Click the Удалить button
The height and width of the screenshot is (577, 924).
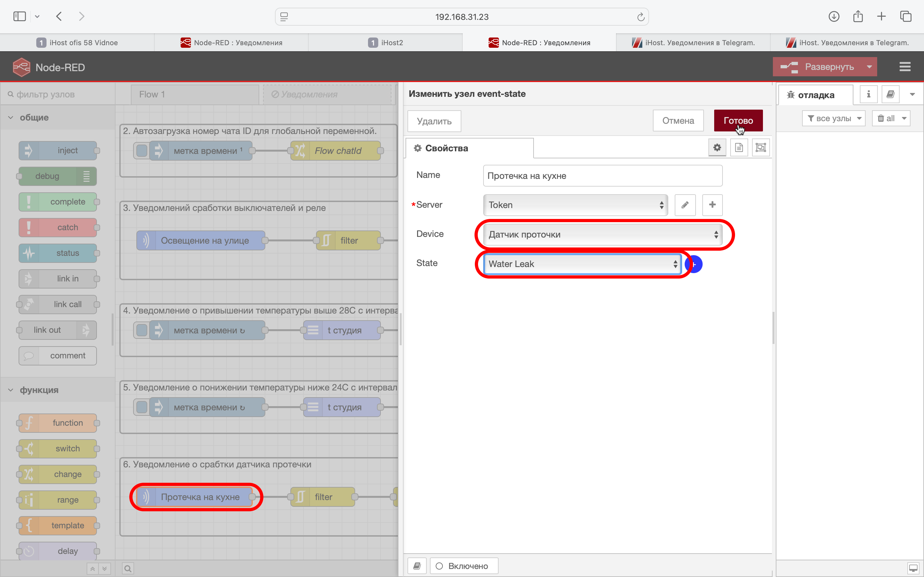click(x=434, y=121)
